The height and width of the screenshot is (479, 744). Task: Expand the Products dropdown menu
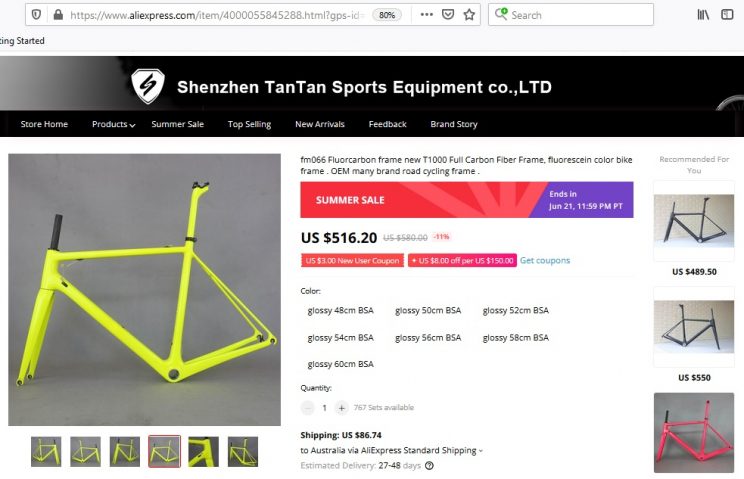tap(114, 124)
